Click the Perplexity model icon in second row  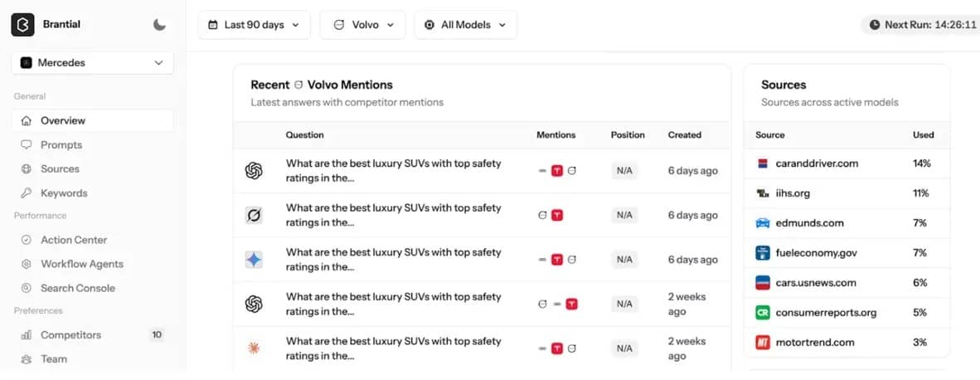pyautogui.click(x=254, y=215)
